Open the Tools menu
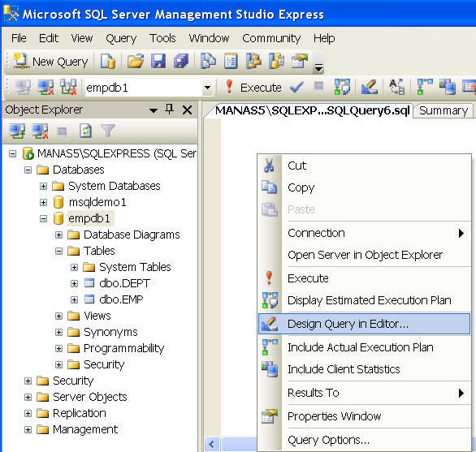This screenshot has height=452, width=476. (162, 38)
